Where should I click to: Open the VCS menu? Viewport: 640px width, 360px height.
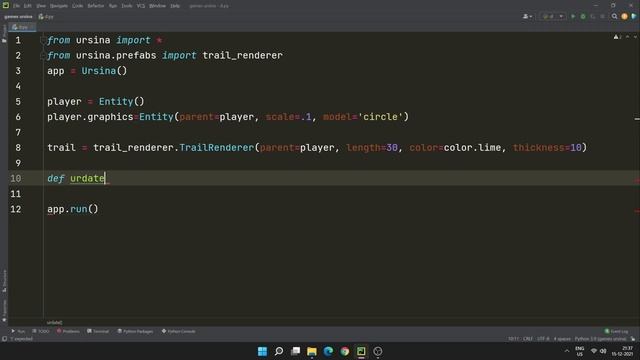141,6
